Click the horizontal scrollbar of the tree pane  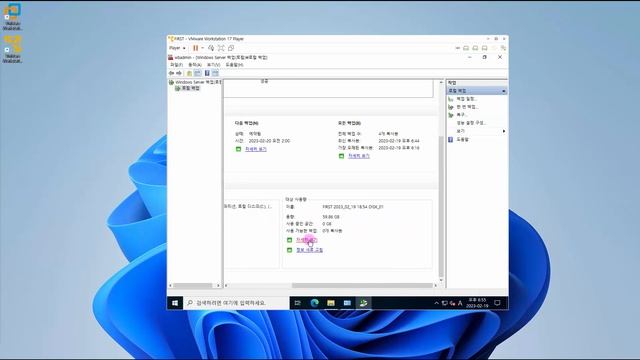(192, 285)
